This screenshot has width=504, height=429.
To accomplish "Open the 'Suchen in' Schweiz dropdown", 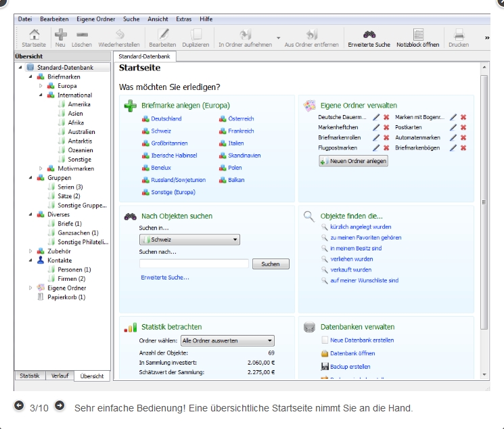I will [x=189, y=240].
